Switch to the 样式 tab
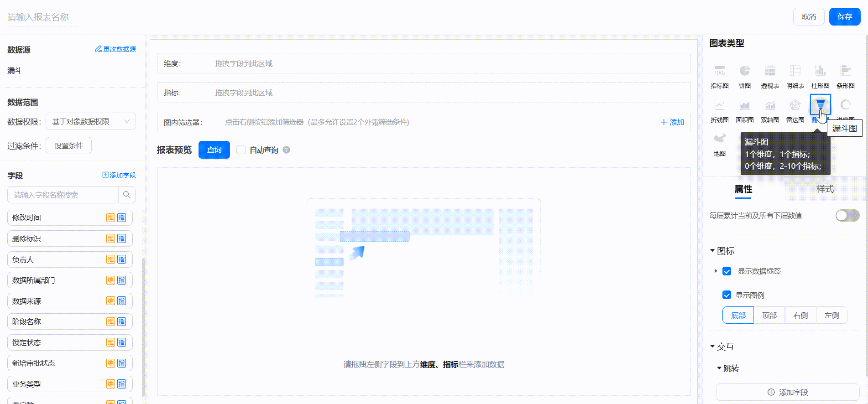868x404 pixels. [x=825, y=189]
